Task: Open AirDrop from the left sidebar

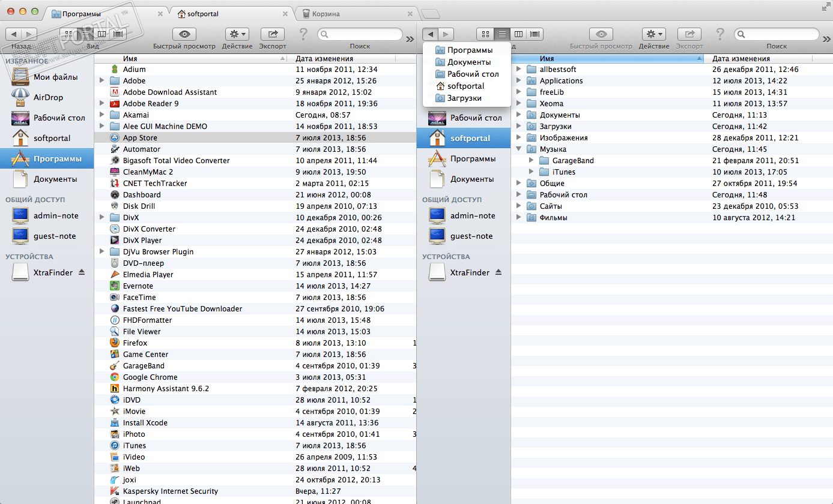Action: 47,97
